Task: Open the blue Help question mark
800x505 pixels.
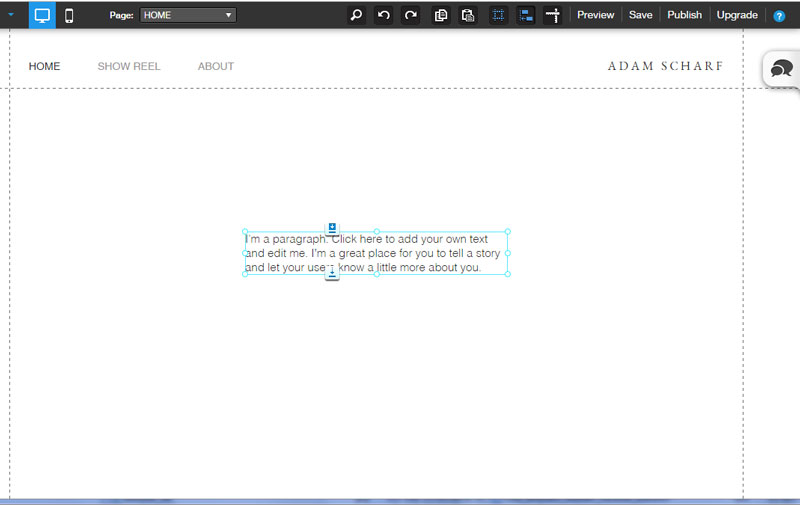Action: pos(779,16)
